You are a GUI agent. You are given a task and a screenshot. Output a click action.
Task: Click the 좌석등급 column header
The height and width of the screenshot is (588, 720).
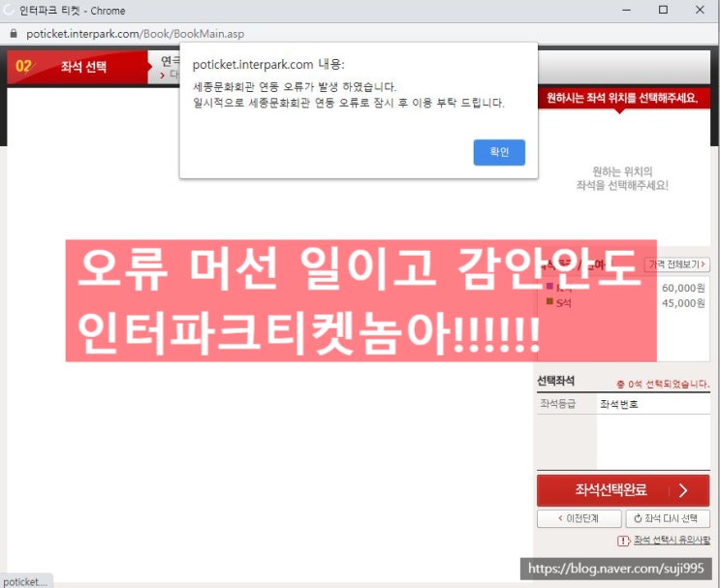557,404
